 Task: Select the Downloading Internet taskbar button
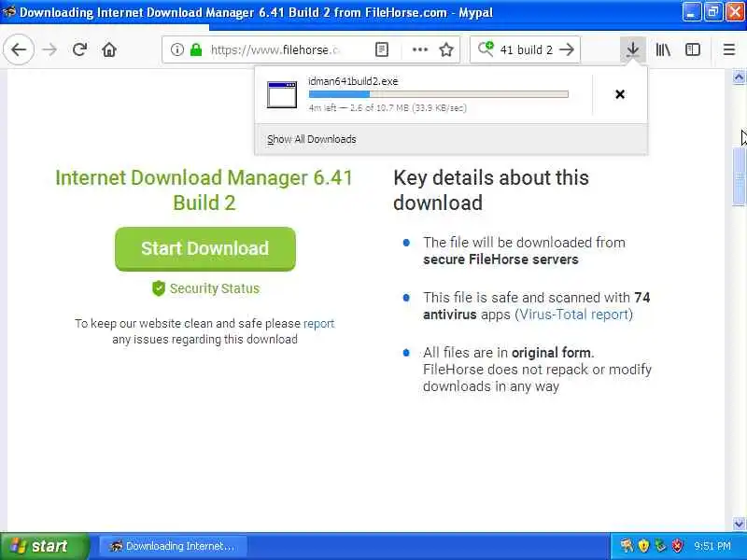click(x=173, y=546)
